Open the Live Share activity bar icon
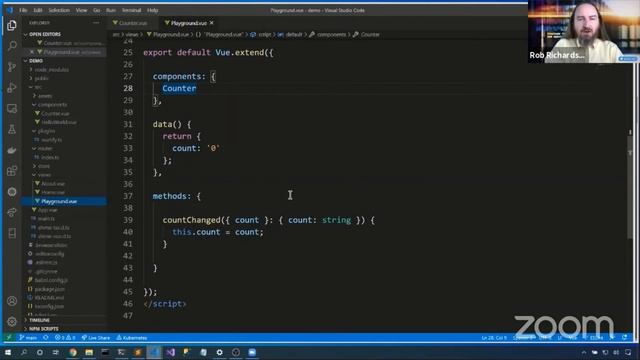This screenshot has width=640, height=360. point(12,212)
